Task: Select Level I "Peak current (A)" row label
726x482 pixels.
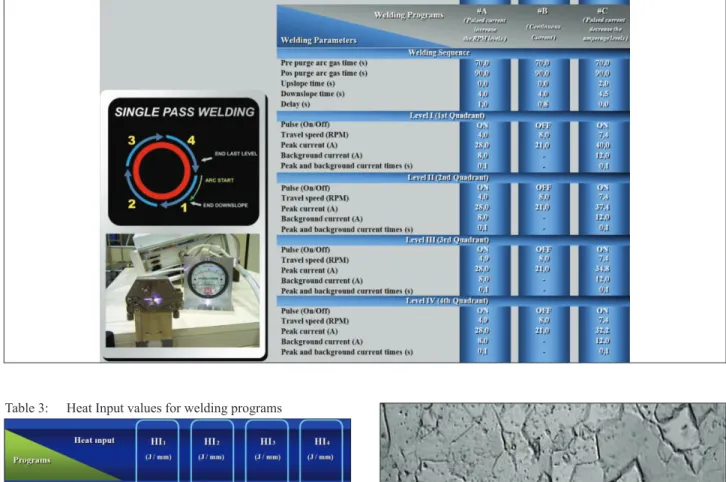Action: [x=309, y=145]
